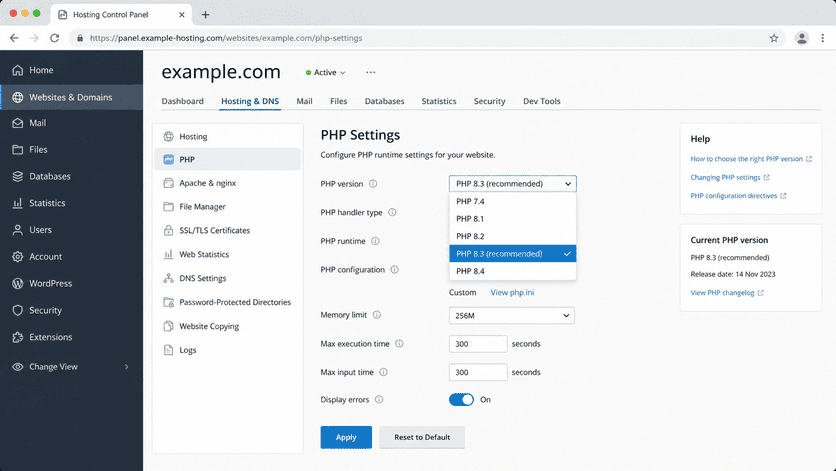Click info icon next to Display errors

coord(379,400)
